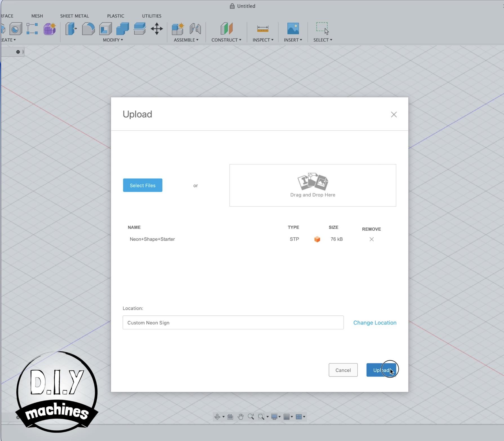Screen dimensions: 504x441
Task: Expand the Display Settings dropdown
Action: 275,416
